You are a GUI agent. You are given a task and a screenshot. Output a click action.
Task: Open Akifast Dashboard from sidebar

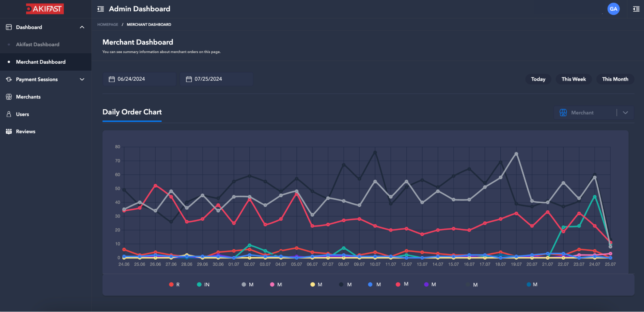(x=38, y=45)
